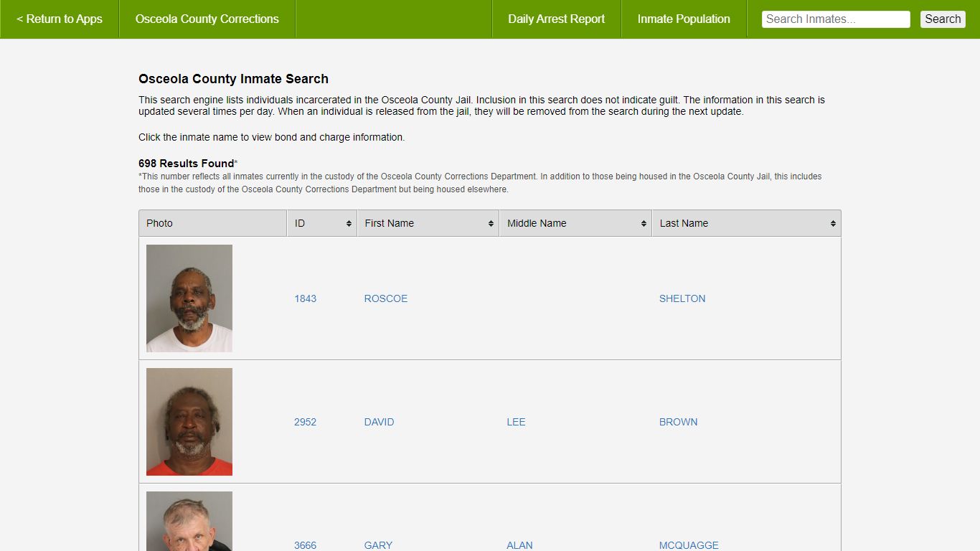
Task: Click the photo in inmate 3666's row
Action: (x=189, y=521)
